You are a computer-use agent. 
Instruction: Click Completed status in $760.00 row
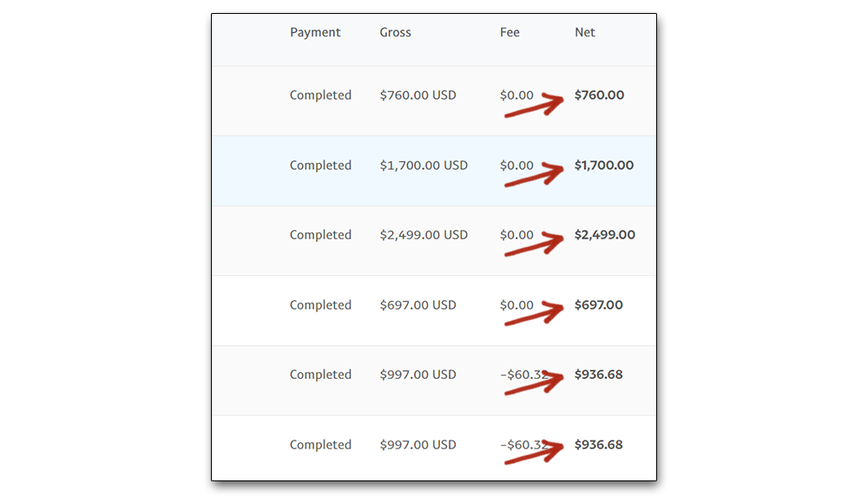[x=320, y=95]
